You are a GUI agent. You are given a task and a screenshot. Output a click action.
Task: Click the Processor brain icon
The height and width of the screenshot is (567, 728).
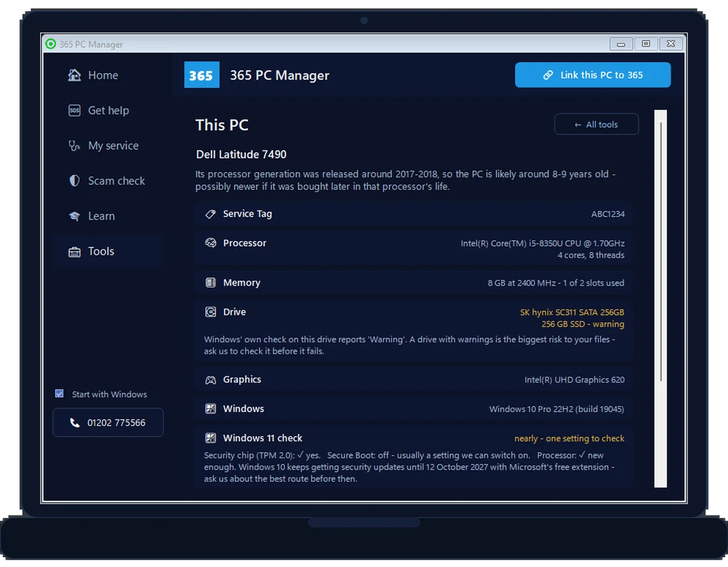click(211, 243)
